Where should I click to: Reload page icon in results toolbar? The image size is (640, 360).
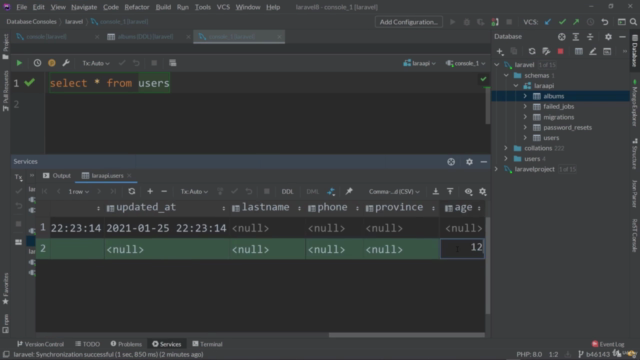click(131, 191)
